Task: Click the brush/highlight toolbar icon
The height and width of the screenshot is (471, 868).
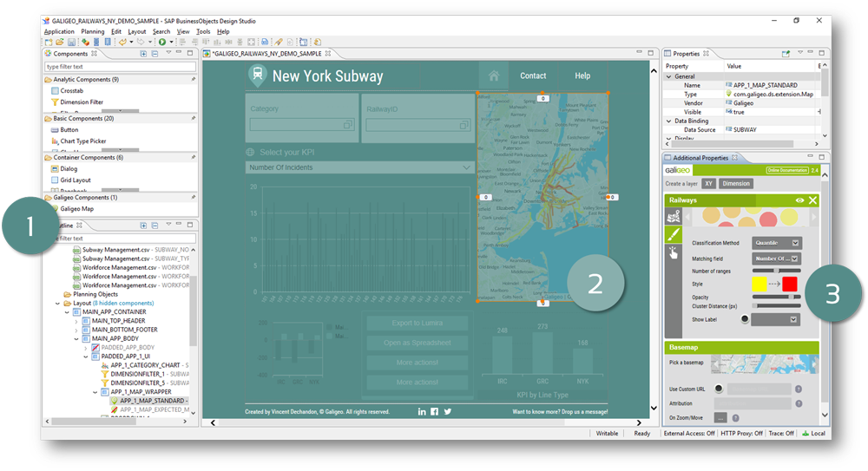Action: pos(279,42)
